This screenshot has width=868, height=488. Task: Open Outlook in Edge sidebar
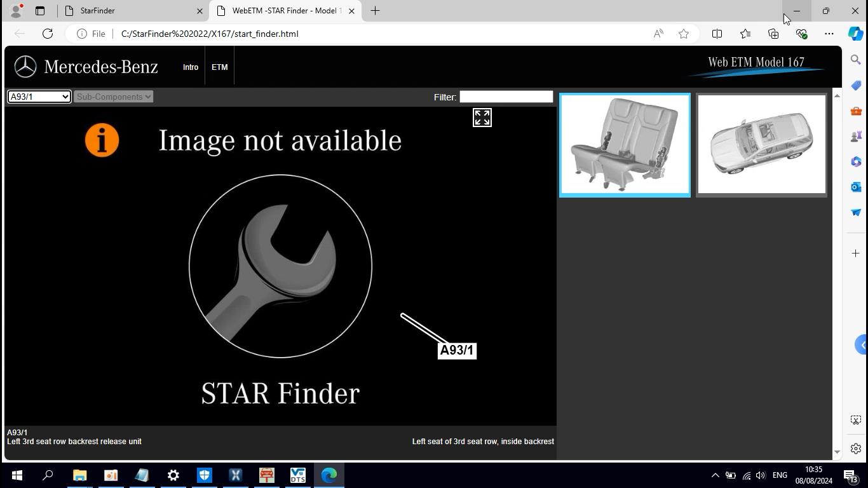click(856, 187)
